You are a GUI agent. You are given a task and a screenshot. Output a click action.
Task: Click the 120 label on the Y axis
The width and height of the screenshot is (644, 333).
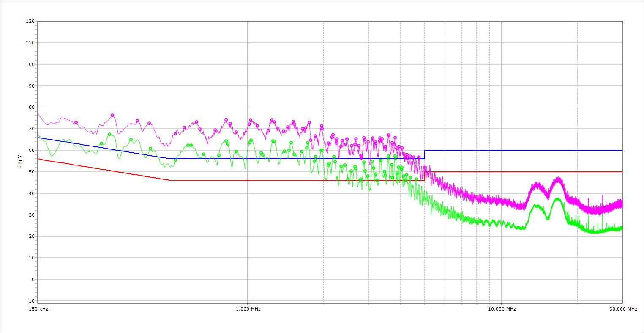pos(30,21)
